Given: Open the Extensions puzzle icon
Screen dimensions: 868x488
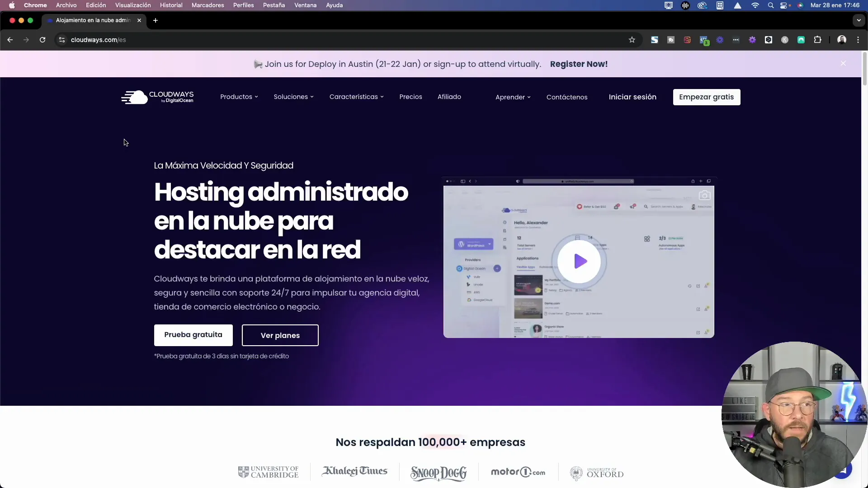Looking at the screenshot, I should 817,40.
